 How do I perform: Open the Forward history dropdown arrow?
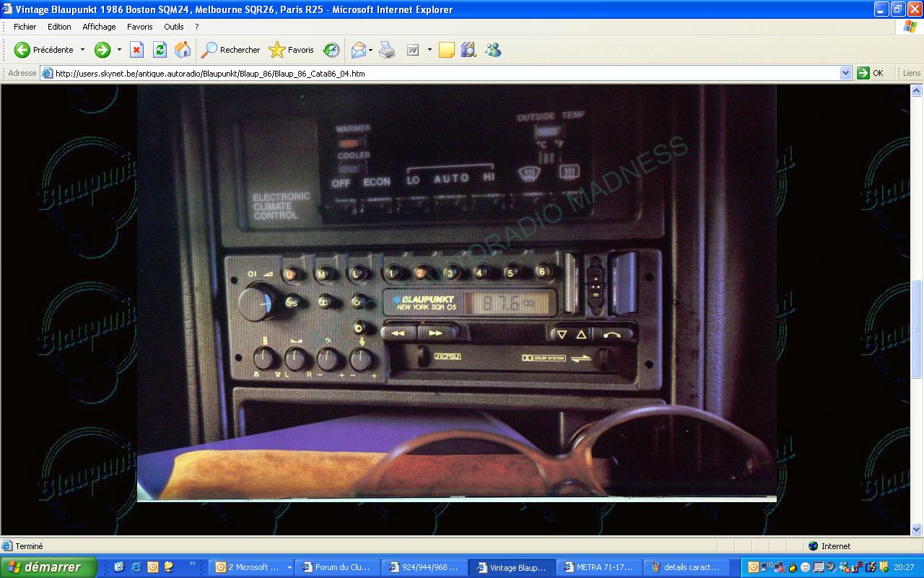point(119,50)
